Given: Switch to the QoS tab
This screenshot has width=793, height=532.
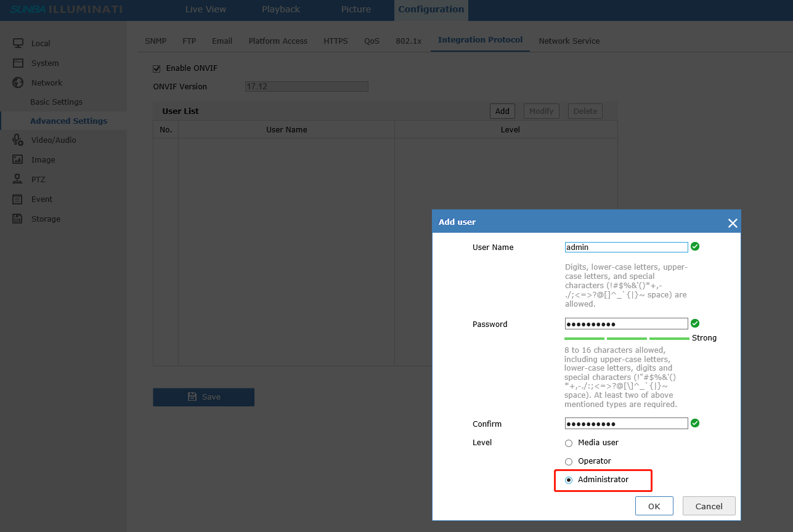Looking at the screenshot, I should tap(372, 41).
